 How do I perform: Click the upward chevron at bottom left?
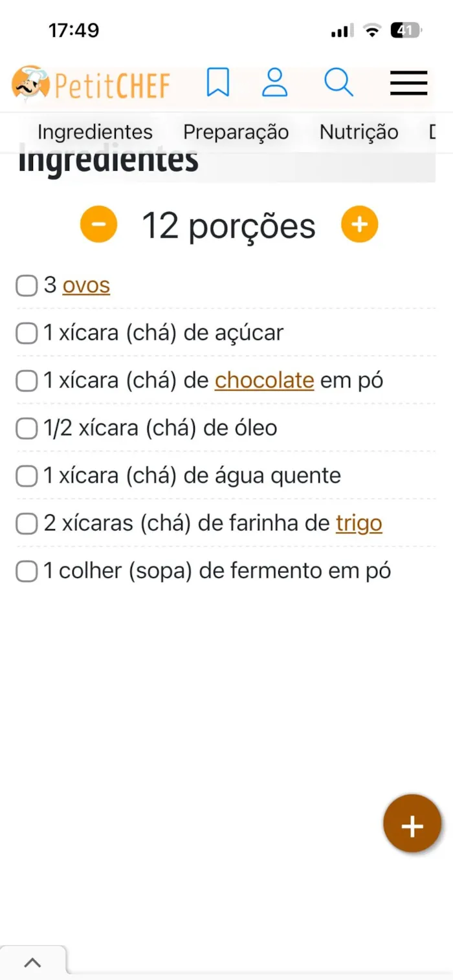(x=33, y=962)
